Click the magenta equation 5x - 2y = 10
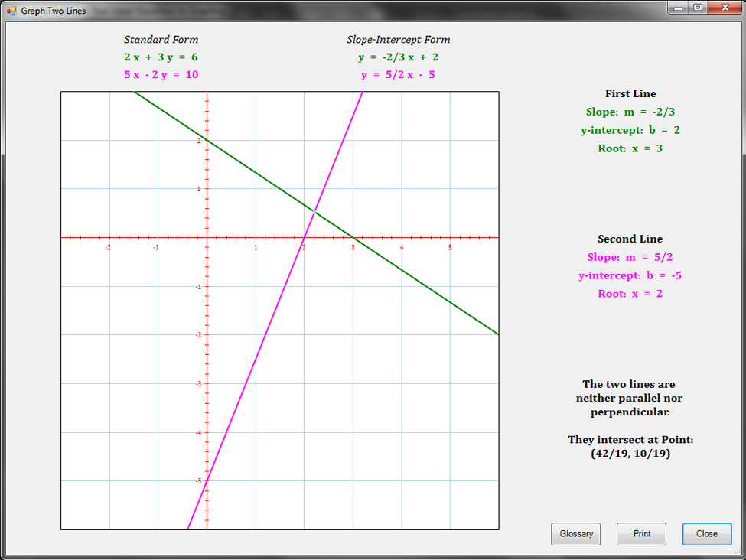This screenshot has height=560, width=746. [161, 75]
